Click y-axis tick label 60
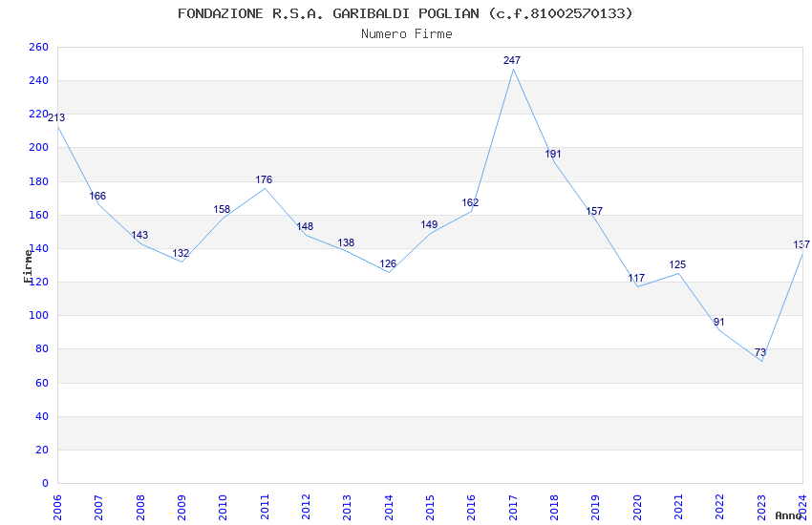Image resolution: width=812 pixels, height=525 pixels. [x=42, y=384]
